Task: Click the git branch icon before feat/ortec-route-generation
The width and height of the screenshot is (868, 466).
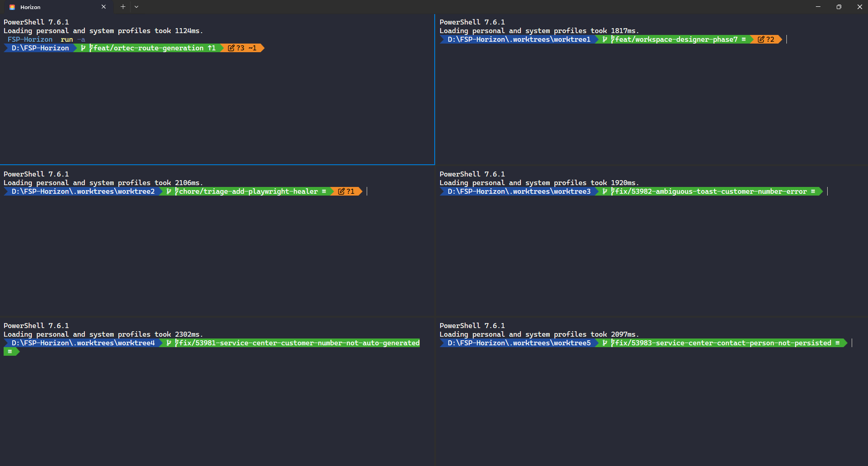Action: [x=83, y=48]
